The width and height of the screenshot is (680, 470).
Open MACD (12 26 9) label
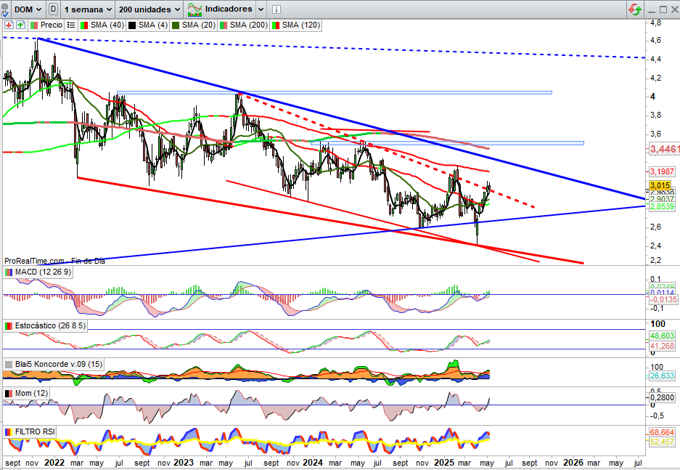(x=43, y=272)
